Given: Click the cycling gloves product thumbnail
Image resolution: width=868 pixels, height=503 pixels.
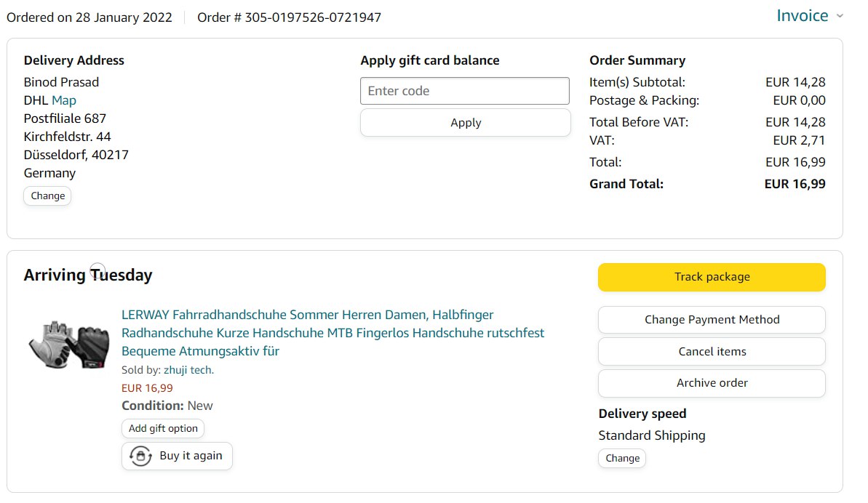Looking at the screenshot, I should point(68,343).
